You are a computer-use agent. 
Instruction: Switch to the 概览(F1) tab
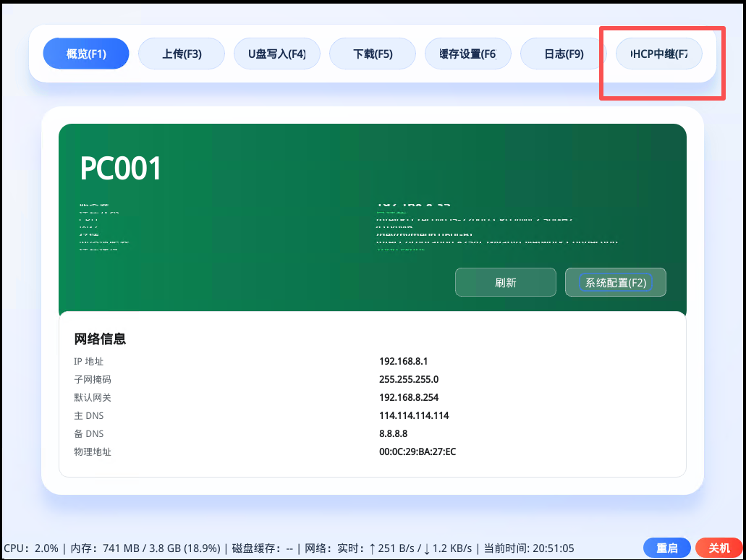(x=86, y=54)
